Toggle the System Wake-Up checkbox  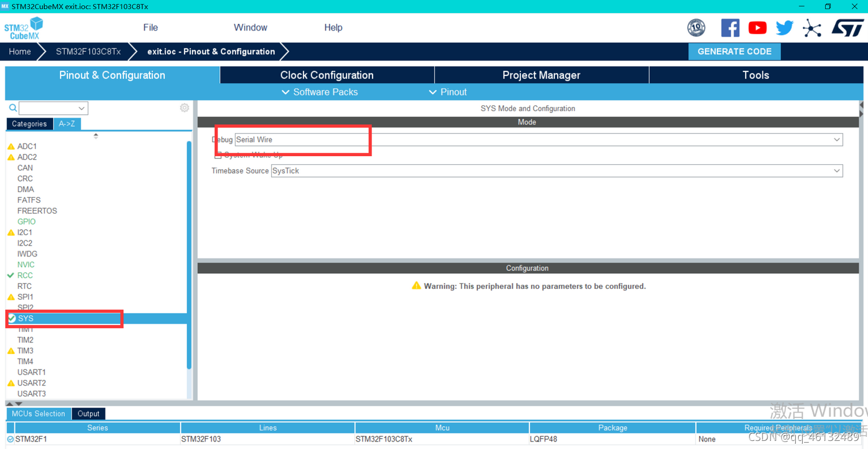click(x=217, y=155)
